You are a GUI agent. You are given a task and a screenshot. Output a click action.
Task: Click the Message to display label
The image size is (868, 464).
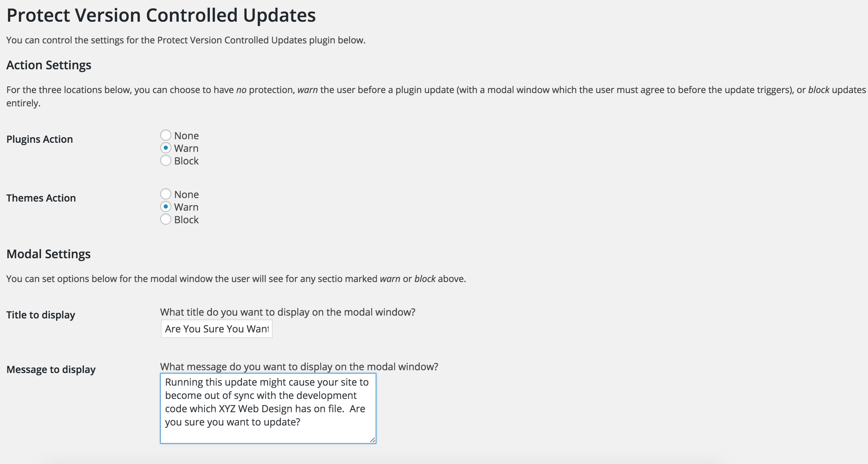[51, 370]
